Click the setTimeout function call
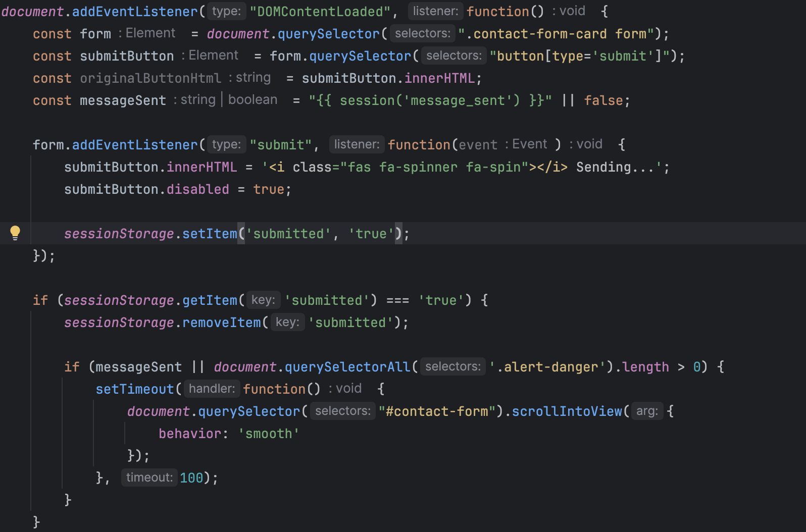Image resolution: width=806 pixels, height=532 pixels. click(x=135, y=389)
